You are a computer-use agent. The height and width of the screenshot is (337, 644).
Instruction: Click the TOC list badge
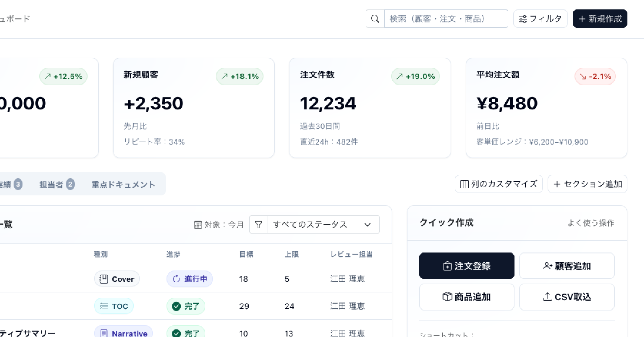coord(114,306)
